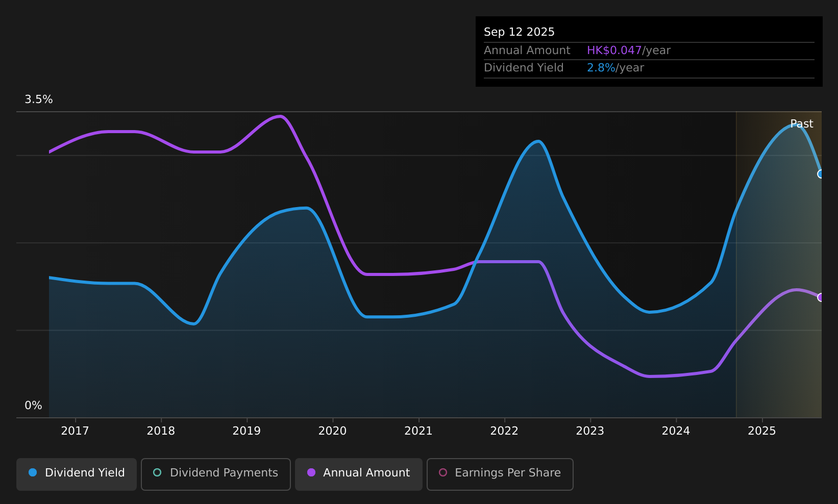
Task: Click the 0% y-axis label
Action: point(33,406)
